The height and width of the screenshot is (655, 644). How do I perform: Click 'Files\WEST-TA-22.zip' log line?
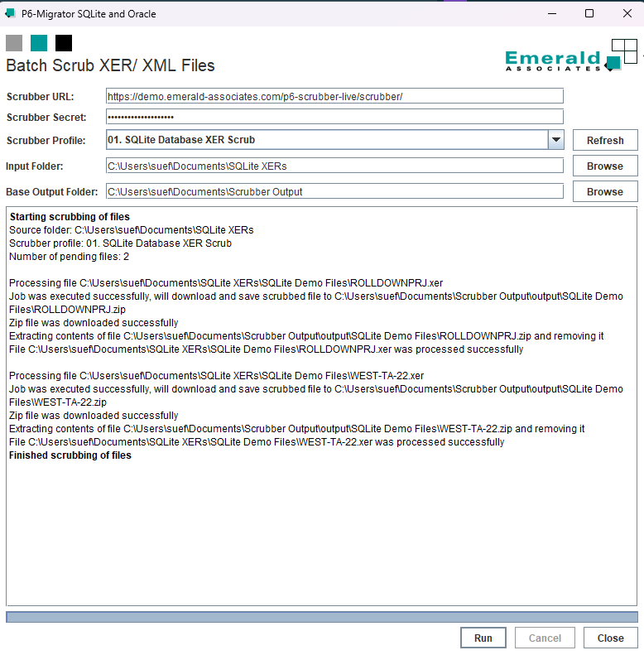58,402
